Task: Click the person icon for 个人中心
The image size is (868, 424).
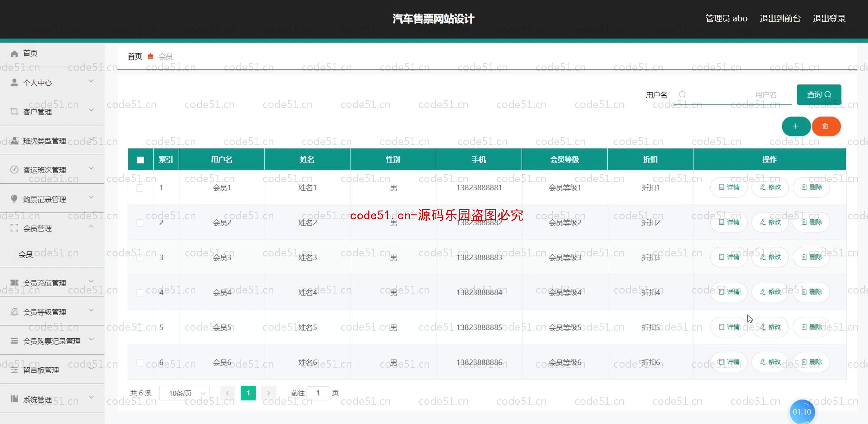Action: click(14, 82)
